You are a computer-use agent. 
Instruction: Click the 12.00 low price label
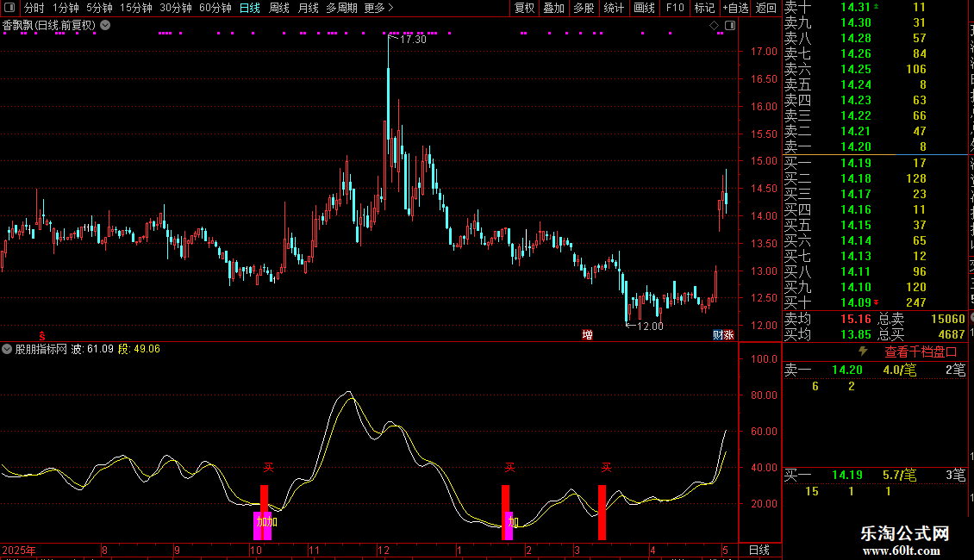(650, 326)
